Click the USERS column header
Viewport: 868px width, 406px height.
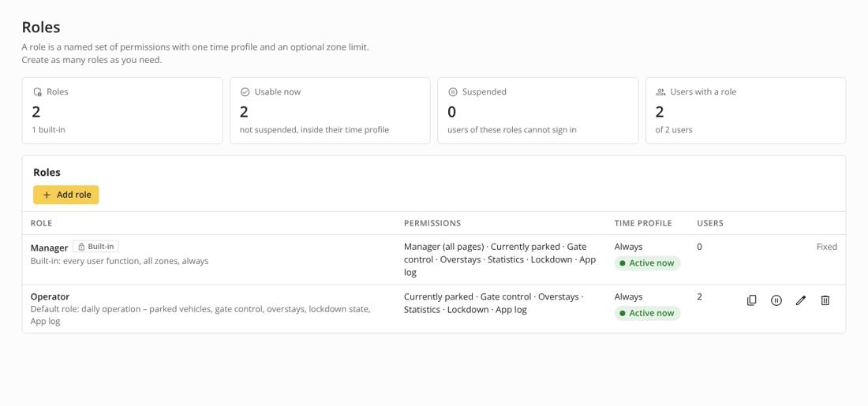pos(710,223)
